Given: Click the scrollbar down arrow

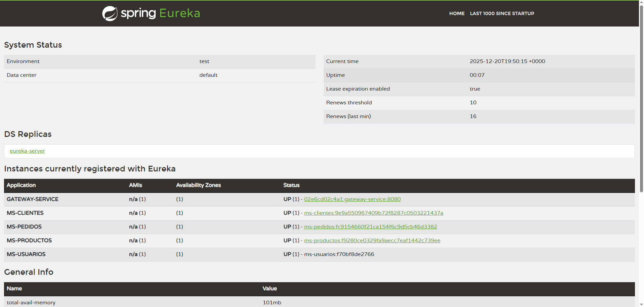Looking at the screenshot, I should pos(641,304).
